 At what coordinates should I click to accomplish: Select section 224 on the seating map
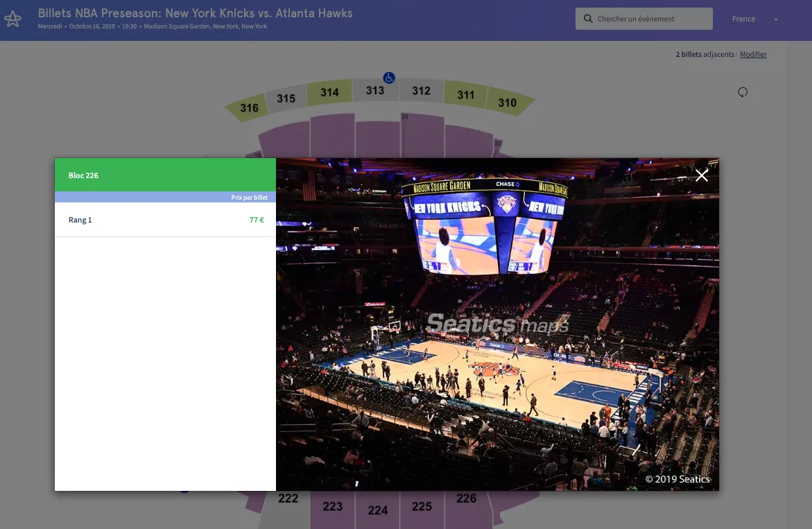pos(377,510)
